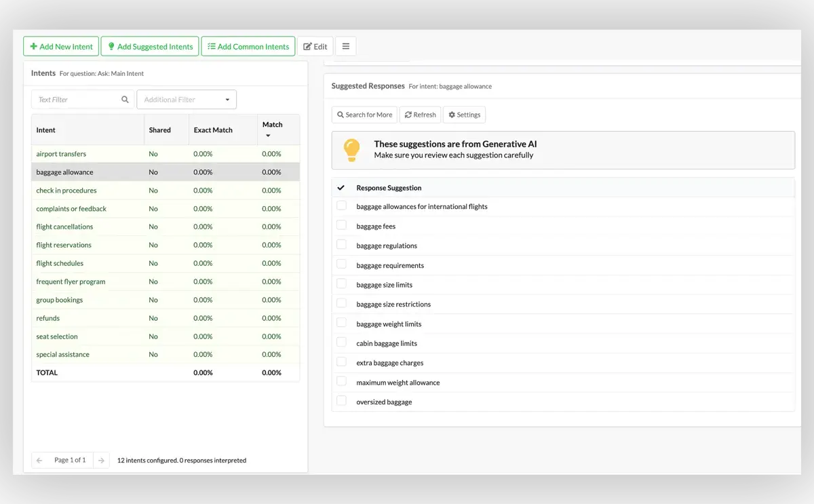The height and width of the screenshot is (504, 814).
Task: Go to next page using right arrow
Action: (x=100, y=461)
